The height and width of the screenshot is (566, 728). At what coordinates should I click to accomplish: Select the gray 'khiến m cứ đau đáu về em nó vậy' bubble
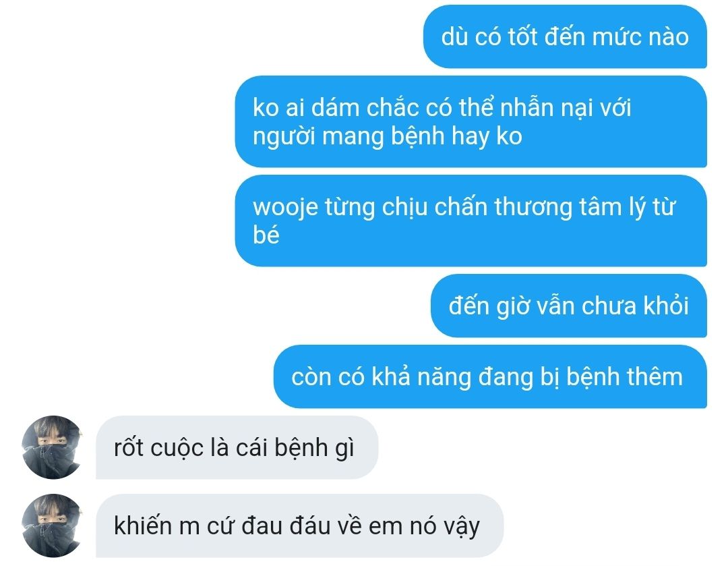[x=299, y=526]
